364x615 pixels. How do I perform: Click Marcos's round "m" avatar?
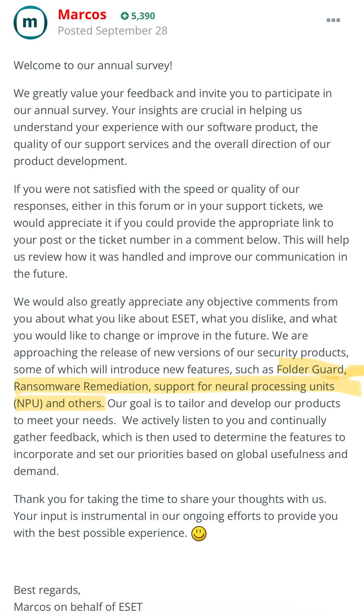coord(30,23)
